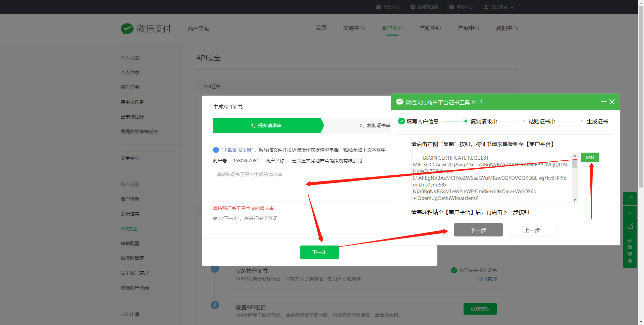This screenshot has width=644, height=325.
Task: Click the link icon in right floating bar
Action: [630, 199]
